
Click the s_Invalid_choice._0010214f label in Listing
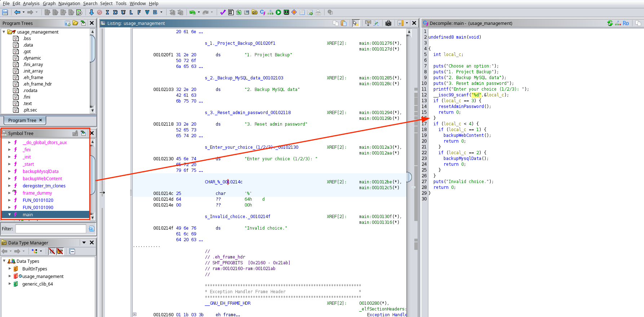click(237, 217)
